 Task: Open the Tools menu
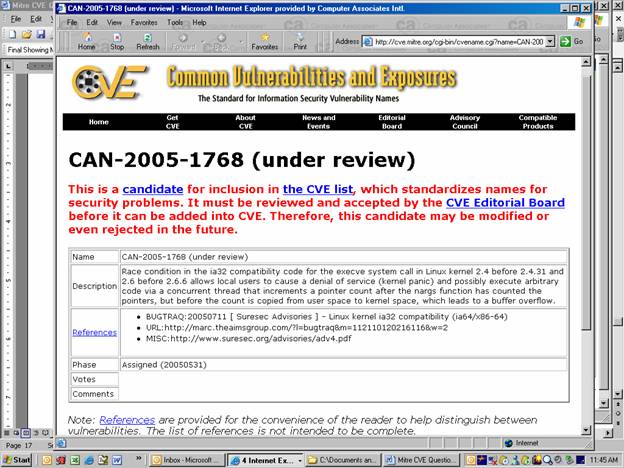(x=175, y=22)
